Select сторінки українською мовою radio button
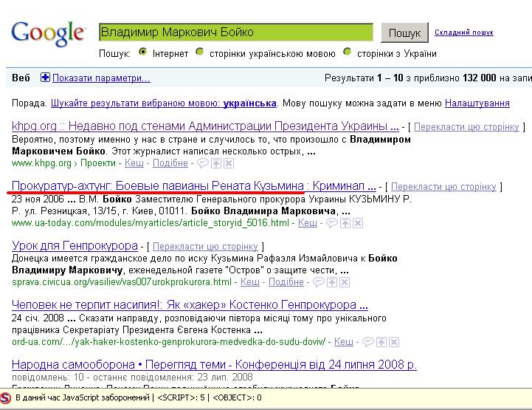Image resolution: width=532 pixels, height=410 pixels. (x=199, y=52)
